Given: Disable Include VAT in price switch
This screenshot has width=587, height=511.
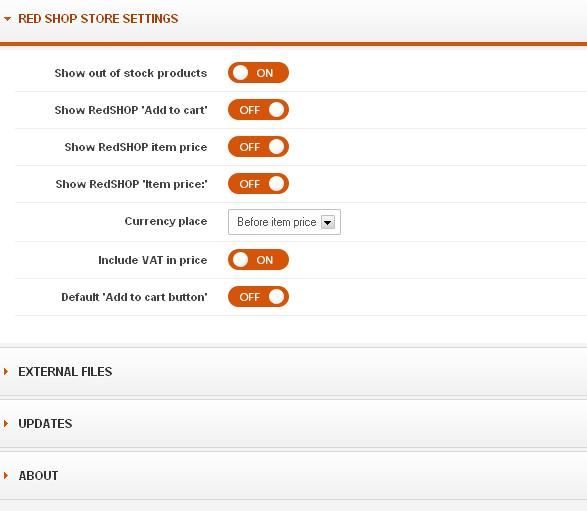Looking at the screenshot, I should coord(258,260).
